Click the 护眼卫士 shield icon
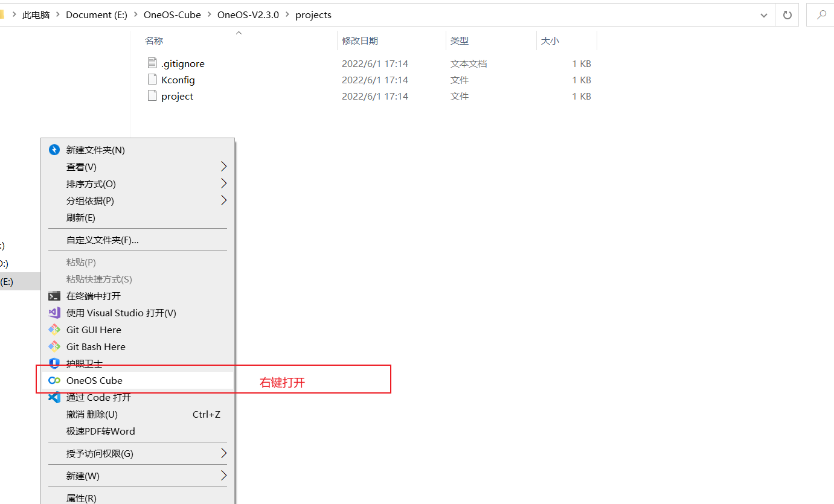The width and height of the screenshot is (834, 504). tap(54, 363)
